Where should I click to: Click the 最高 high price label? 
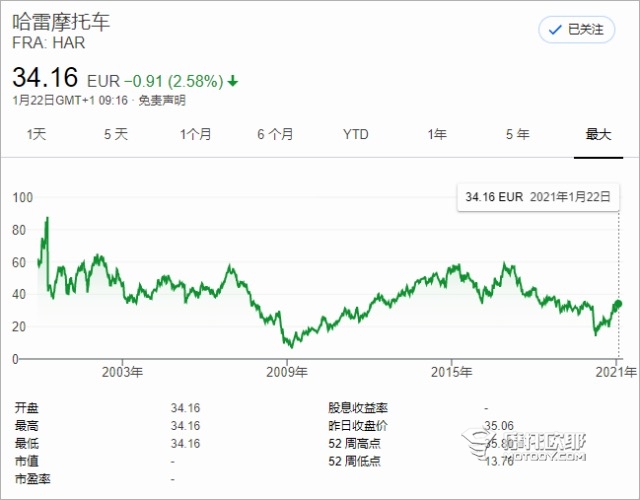tap(27, 426)
